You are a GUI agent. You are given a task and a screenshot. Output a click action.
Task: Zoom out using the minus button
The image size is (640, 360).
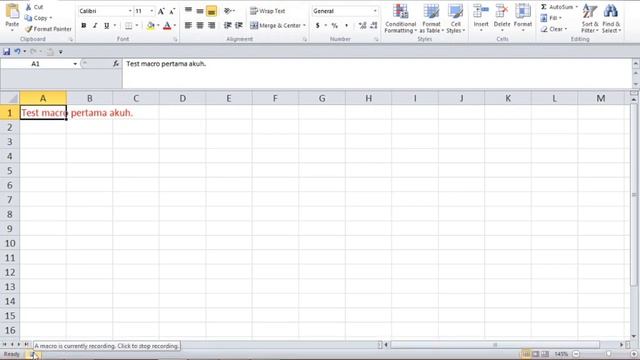click(576, 354)
